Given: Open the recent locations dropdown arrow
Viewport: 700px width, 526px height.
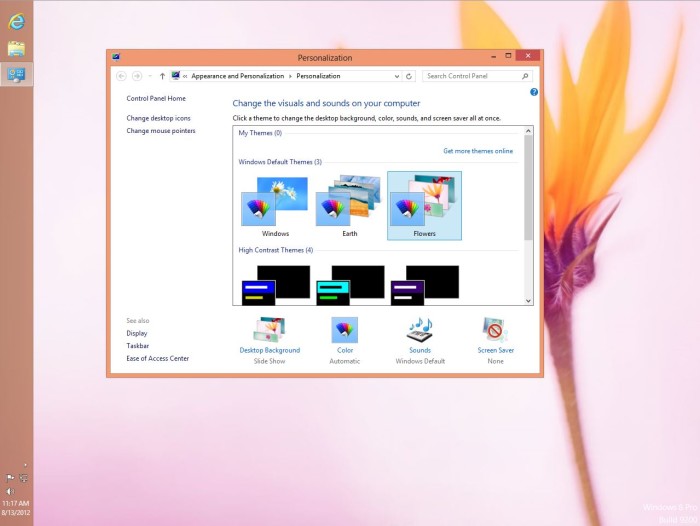Looking at the screenshot, I should [x=150, y=76].
